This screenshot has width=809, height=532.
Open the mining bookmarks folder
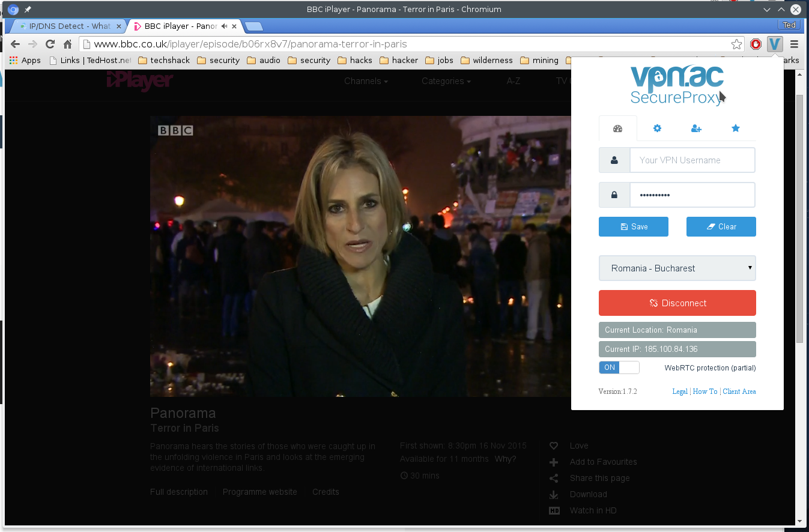[x=539, y=60]
